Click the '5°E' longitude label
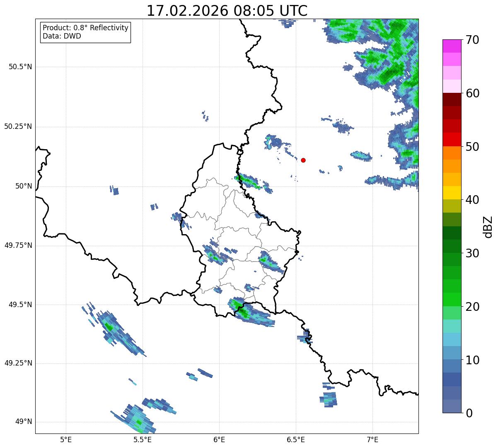This screenshot has height=448, width=498. [66, 439]
